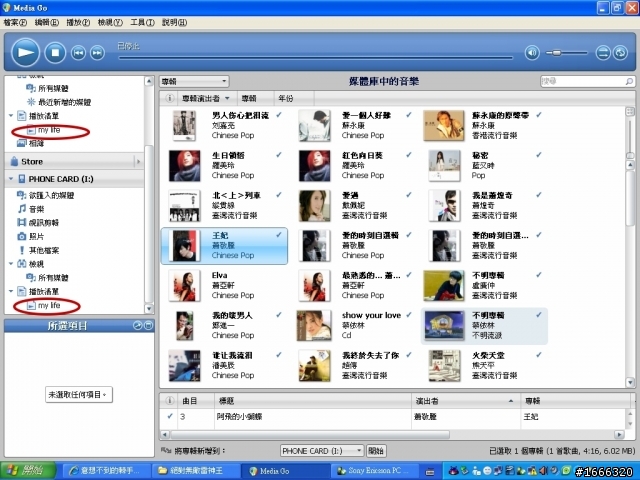The image size is (640, 480).
Task: Click Media Go title bar app icon
Action: point(6,8)
